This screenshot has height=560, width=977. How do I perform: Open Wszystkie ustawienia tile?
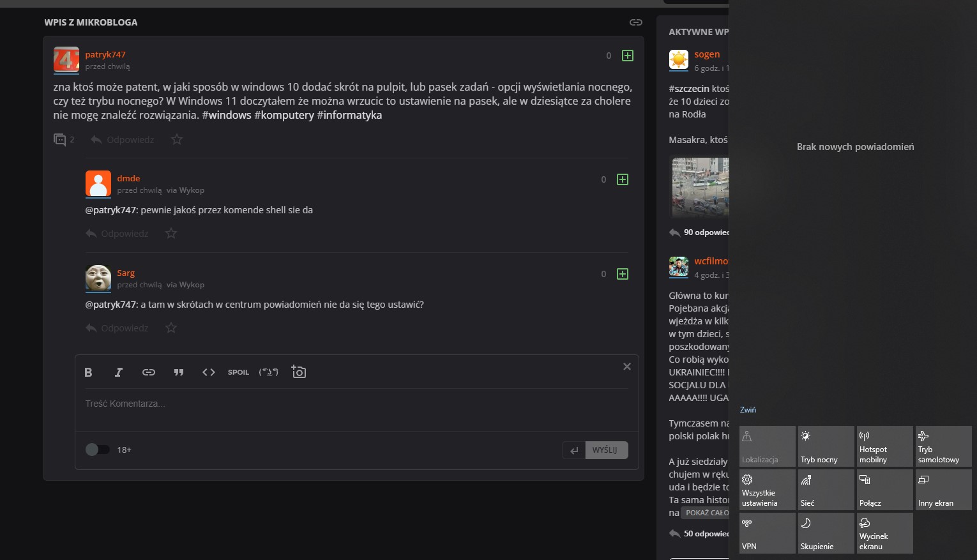[767, 490]
